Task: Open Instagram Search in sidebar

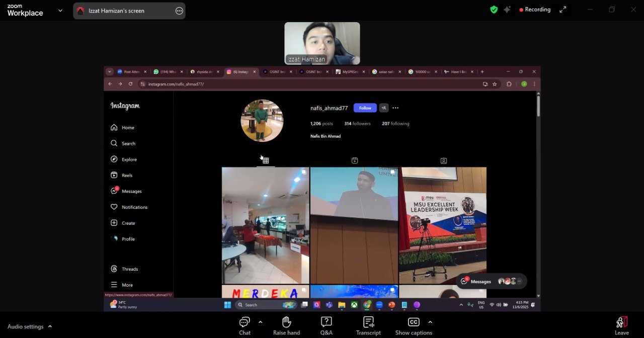Action: tap(123, 143)
